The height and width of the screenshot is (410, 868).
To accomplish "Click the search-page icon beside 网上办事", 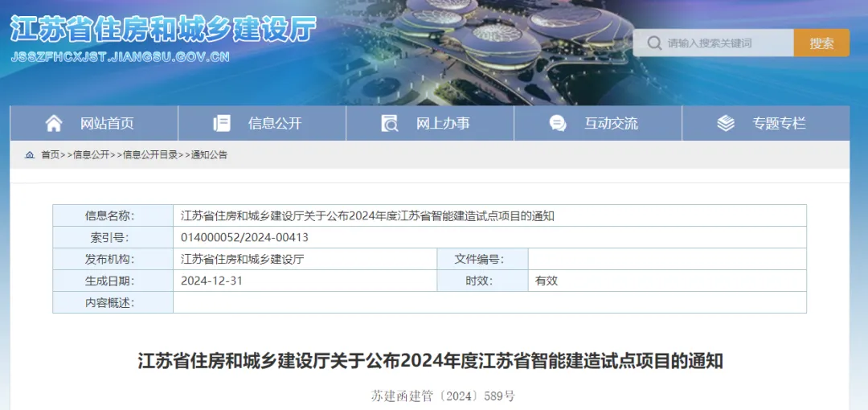I will point(390,123).
